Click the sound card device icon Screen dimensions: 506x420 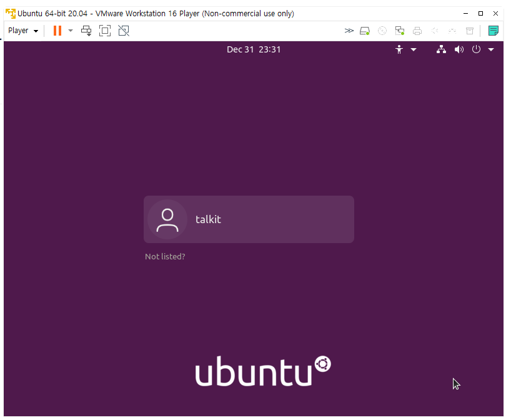[x=435, y=31]
